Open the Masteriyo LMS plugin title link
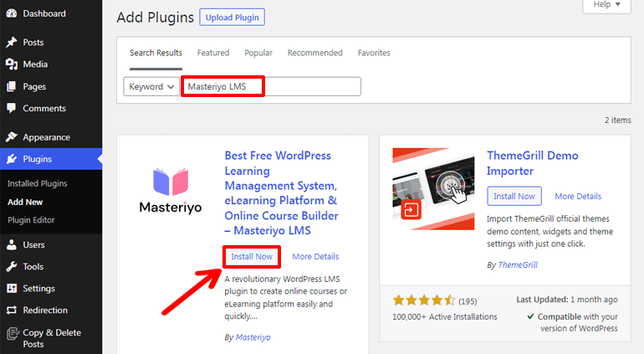The height and width of the screenshot is (354, 644). pos(281,192)
